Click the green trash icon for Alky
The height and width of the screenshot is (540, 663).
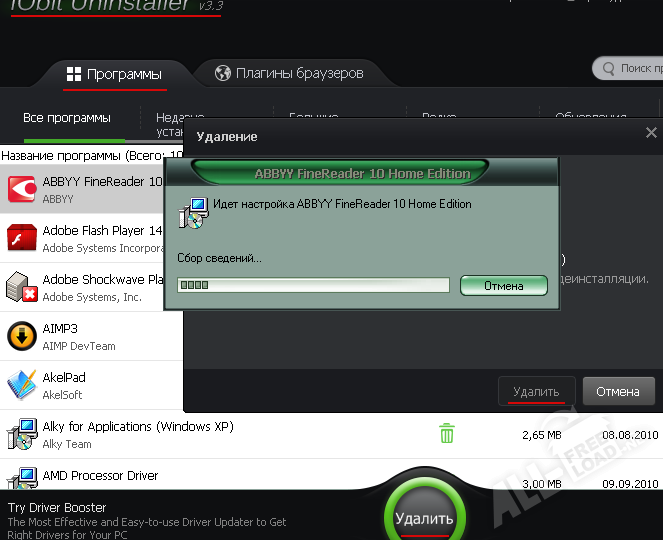click(x=447, y=434)
